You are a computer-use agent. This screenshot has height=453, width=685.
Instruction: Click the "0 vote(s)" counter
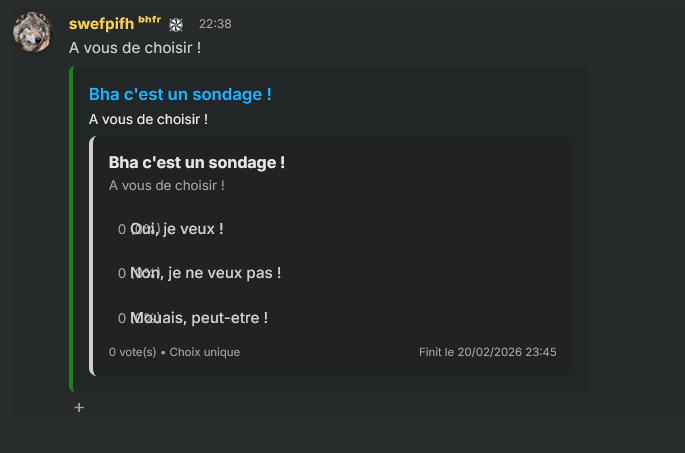(132, 352)
